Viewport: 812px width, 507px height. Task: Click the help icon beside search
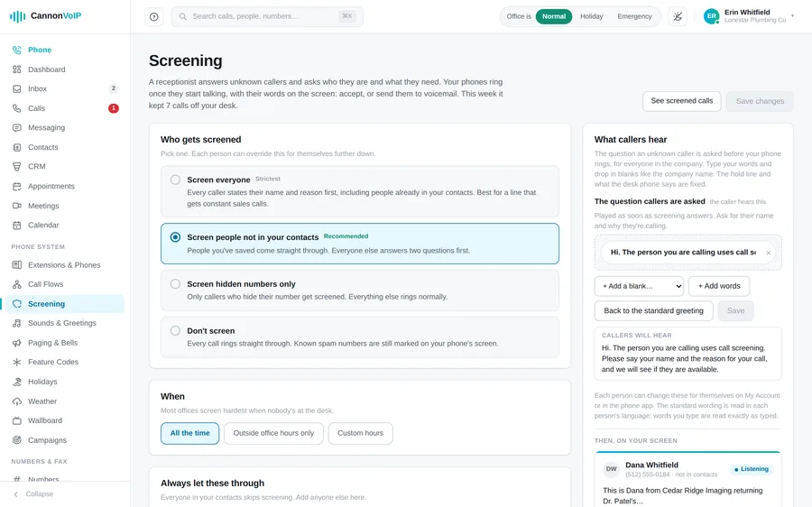[x=153, y=16]
